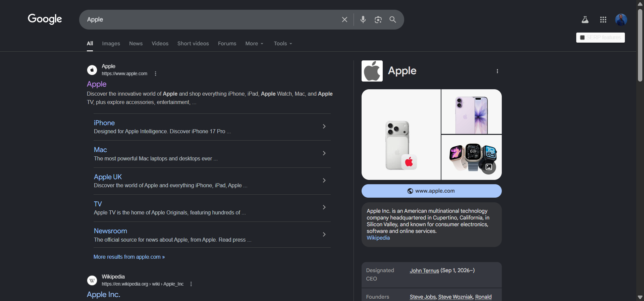The width and height of the screenshot is (644, 301).
Task: Click the https://www.apple.com URL text
Action: tap(124, 74)
